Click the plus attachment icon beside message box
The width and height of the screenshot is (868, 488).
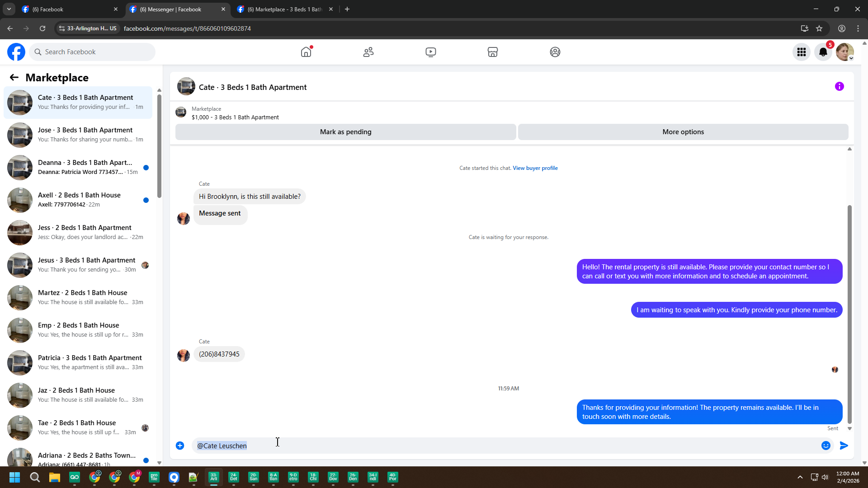point(180,446)
